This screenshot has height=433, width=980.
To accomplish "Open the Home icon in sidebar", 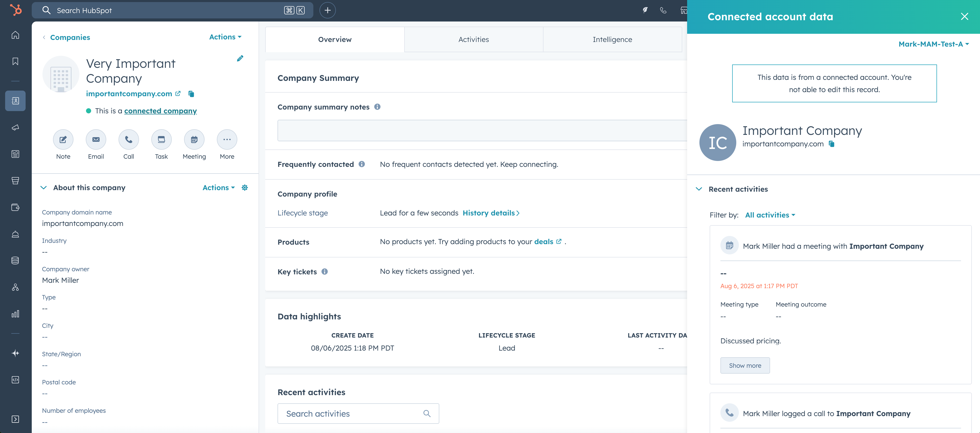I will pyautogui.click(x=15, y=35).
